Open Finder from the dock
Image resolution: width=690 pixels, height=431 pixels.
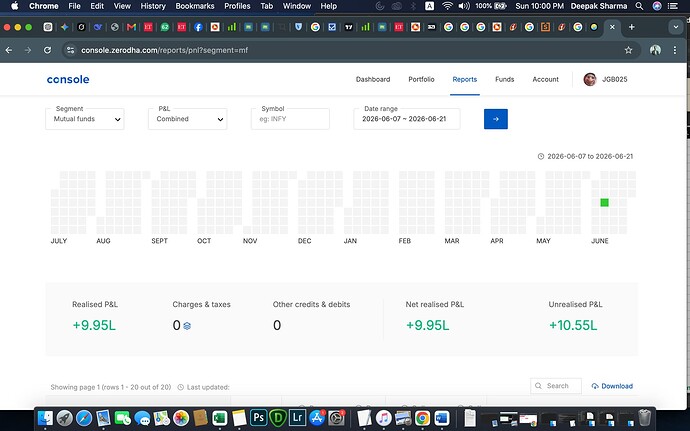[45, 418]
